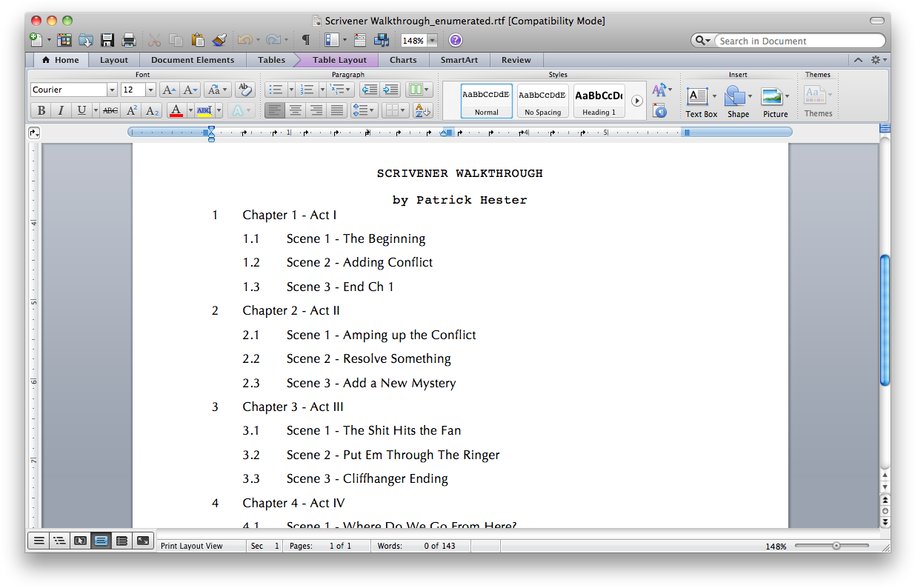Increase indent using the ribbon indent icon
The height and width of the screenshot is (588, 915).
pos(390,90)
